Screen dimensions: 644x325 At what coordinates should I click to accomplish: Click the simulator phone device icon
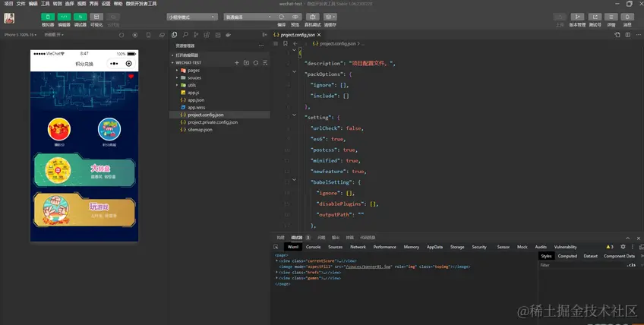[x=148, y=35]
